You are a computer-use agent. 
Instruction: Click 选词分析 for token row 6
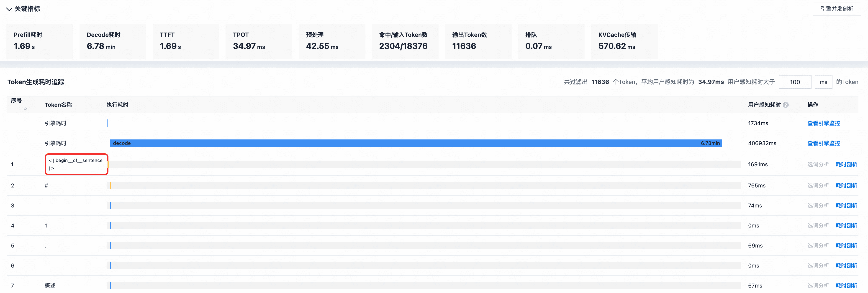pyautogui.click(x=818, y=266)
